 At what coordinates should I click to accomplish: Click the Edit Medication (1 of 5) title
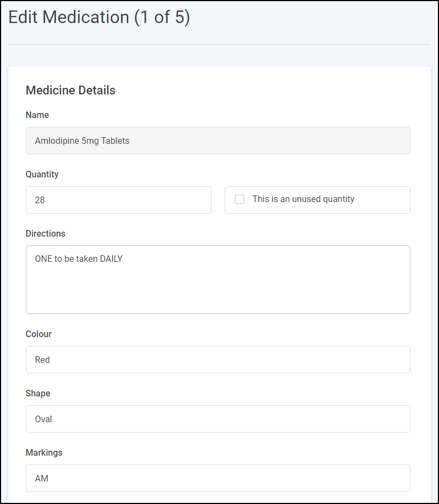(99, 18)
